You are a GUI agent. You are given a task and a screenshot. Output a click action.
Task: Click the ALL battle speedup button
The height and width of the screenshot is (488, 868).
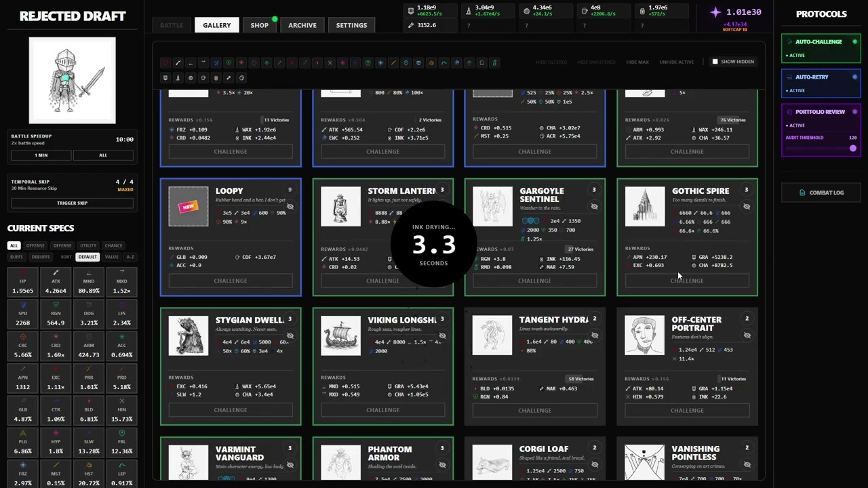[103, 155]
